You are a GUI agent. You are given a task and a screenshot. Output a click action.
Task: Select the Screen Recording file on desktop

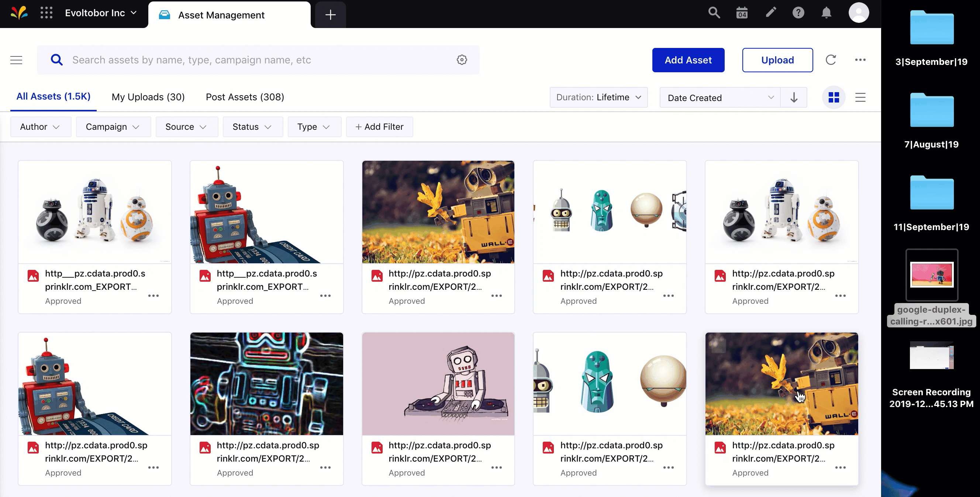tap(931, 375)
